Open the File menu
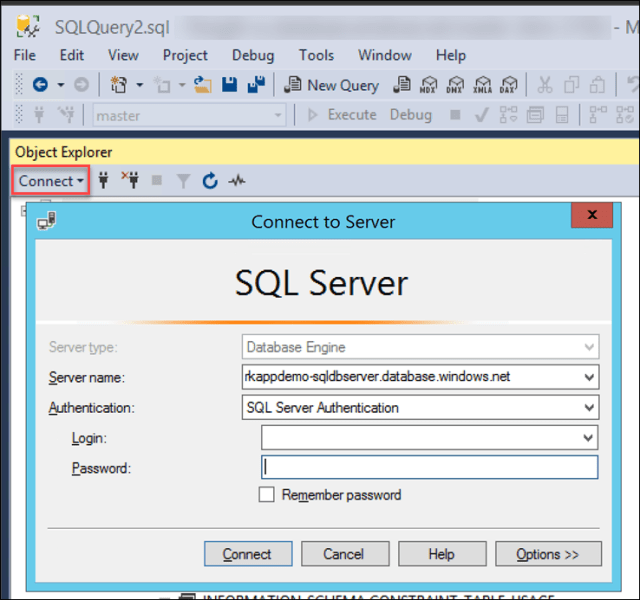Screen dimensions: 640x600 [24, 55]
